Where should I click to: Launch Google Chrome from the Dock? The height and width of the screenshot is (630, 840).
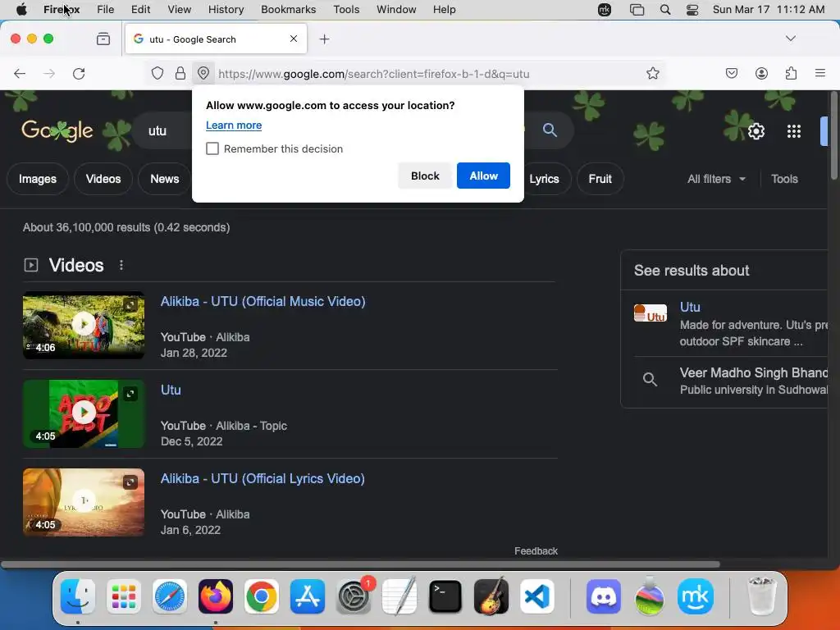tap(262, 596)
